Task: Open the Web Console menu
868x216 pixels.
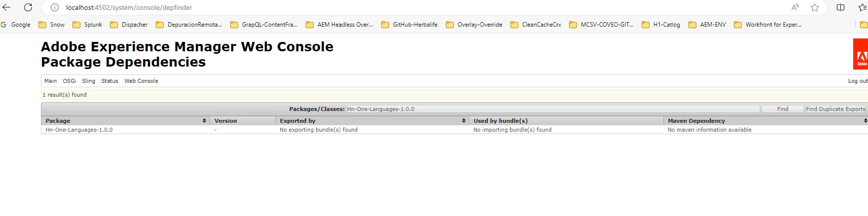Action: click(141, 81)
